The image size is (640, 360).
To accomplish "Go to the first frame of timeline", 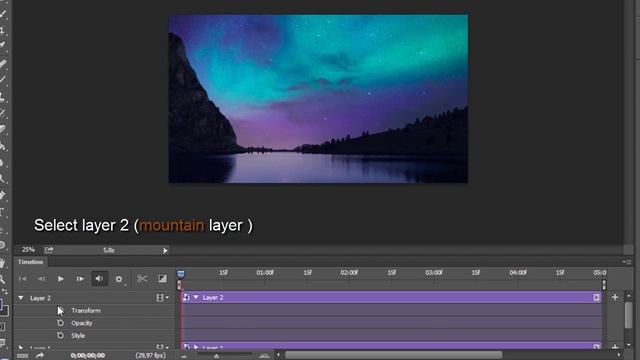I will [x=22, y=279].
